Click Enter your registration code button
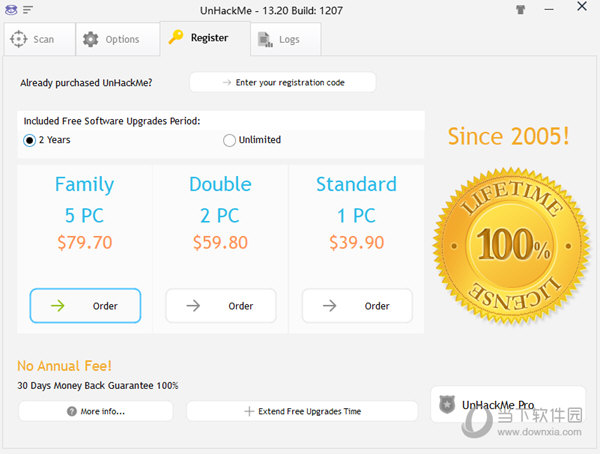The width and height of the screenshot is (600, 454). pos(283,82)
